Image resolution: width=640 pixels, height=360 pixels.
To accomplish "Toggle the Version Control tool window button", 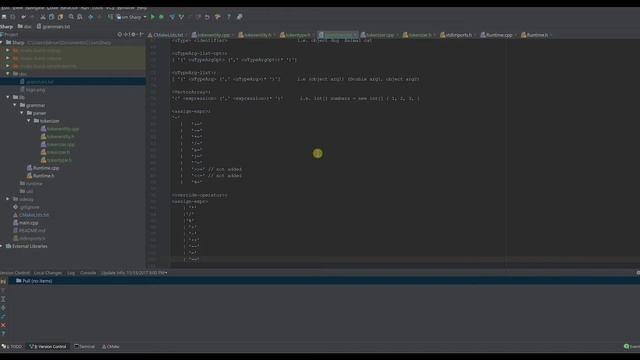I will pos(48,347).
